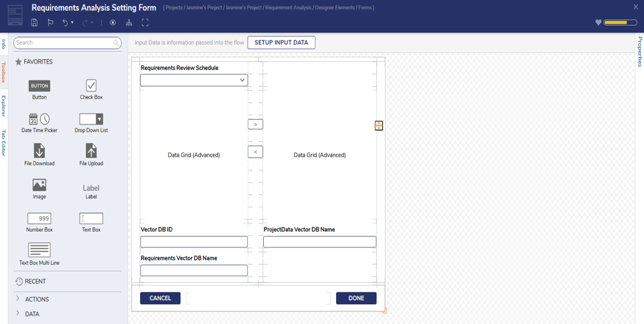Click the hierarchy tree icon in toolbar
This screenshot has height=324, width=644.
click(129, 22)
